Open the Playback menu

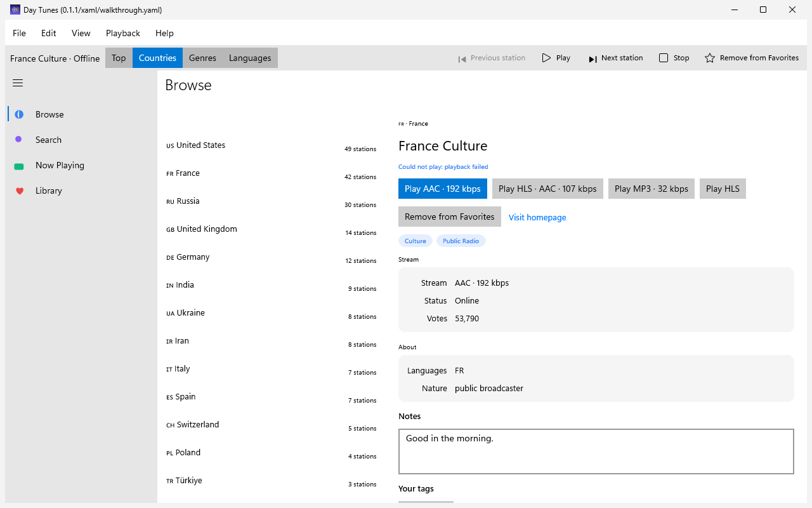(123, 33)
